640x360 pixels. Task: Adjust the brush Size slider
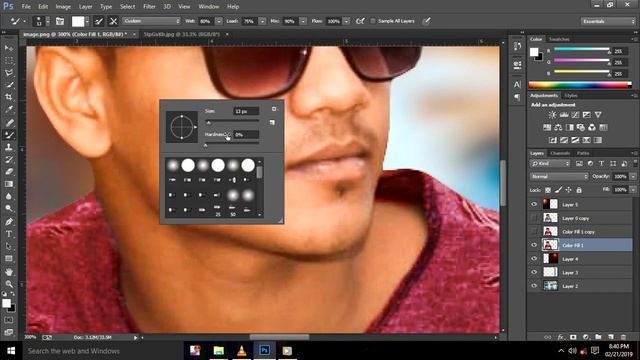[232, 121]
